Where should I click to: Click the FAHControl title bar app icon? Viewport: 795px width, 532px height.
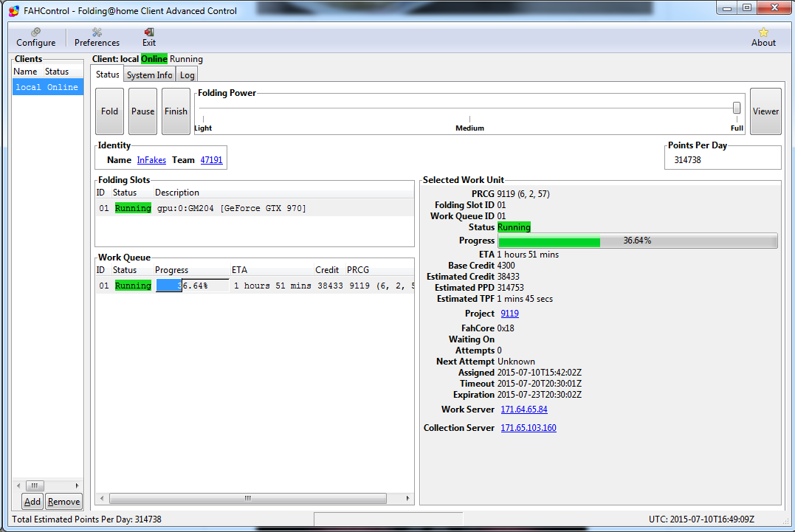tap(14, 10)
